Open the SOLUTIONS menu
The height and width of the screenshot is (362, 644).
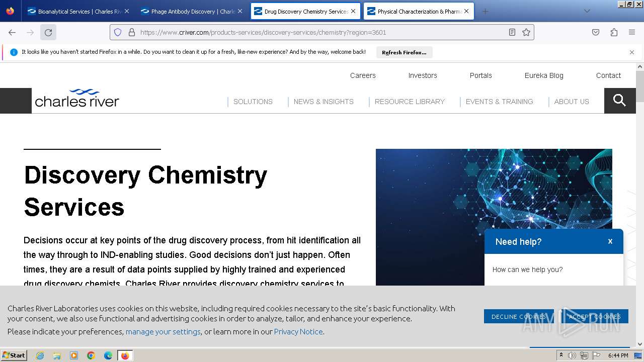click(253, 102)
